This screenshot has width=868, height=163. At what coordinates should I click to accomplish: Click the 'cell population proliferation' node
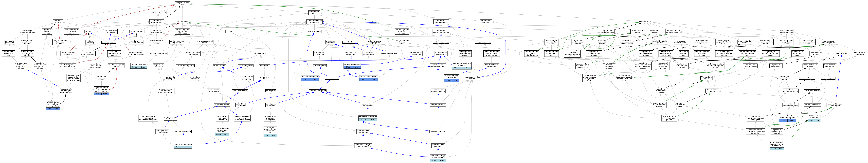[x=195, y=78]
